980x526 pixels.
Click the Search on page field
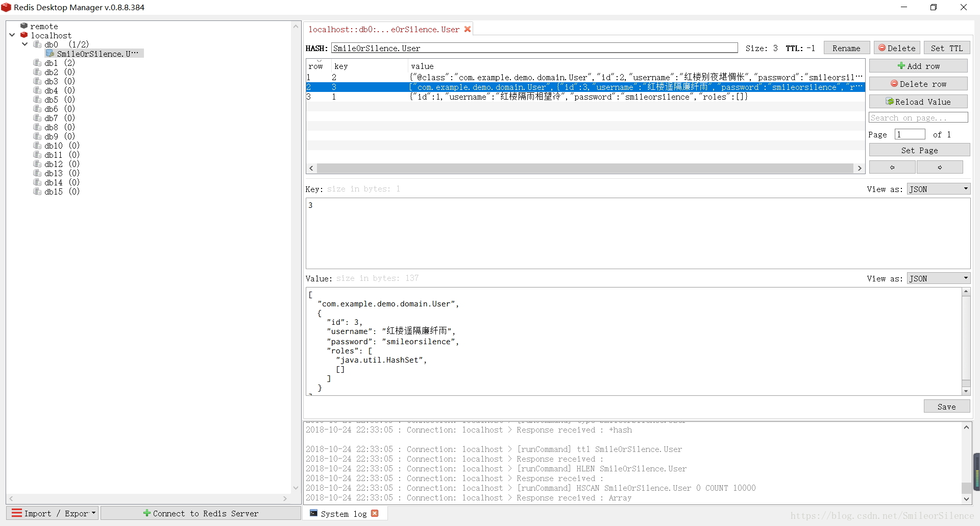click(918, 117)
